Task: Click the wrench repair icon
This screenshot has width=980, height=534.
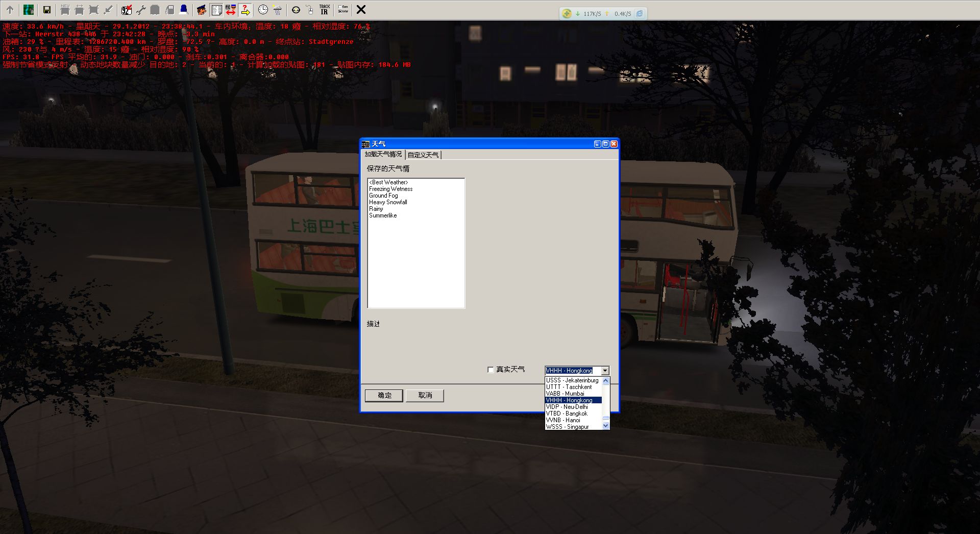Action: (x=141, y=10)
